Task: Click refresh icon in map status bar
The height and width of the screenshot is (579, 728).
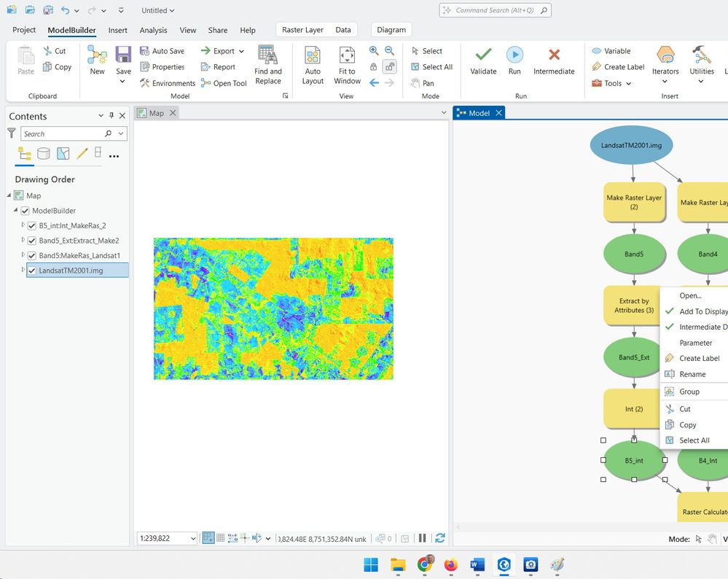Action: [439, 539]
